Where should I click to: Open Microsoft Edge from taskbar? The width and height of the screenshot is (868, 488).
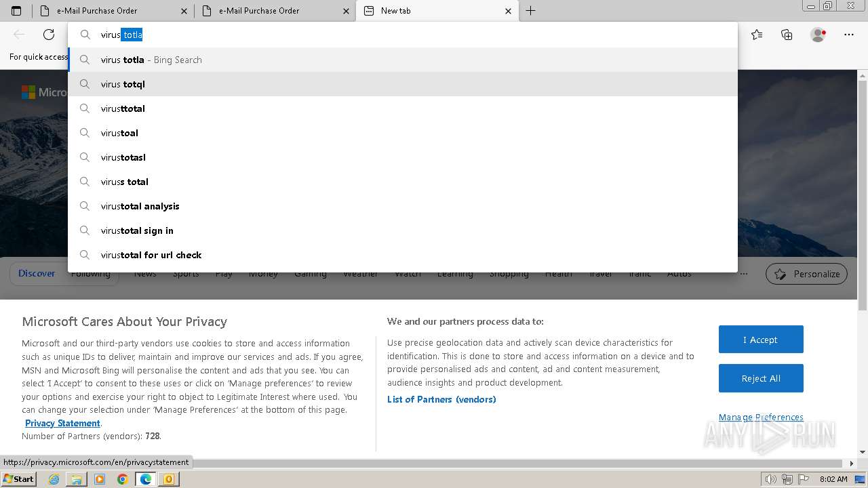(146, 479)
